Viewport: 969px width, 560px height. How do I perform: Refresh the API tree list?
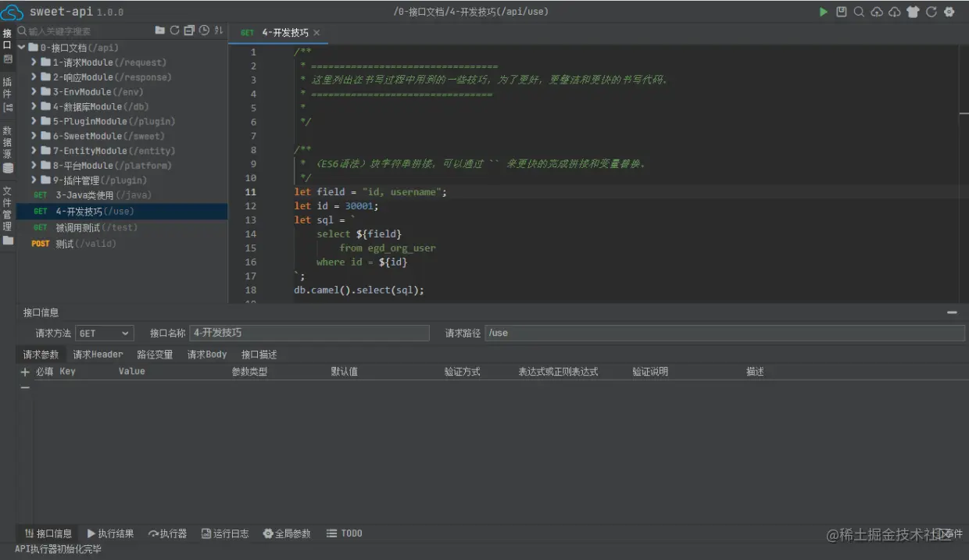(x=174, y=30)
